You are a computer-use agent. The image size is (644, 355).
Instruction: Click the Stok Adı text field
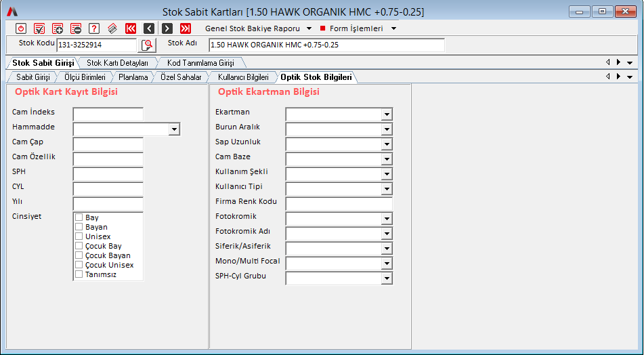[x=326, y=45]
